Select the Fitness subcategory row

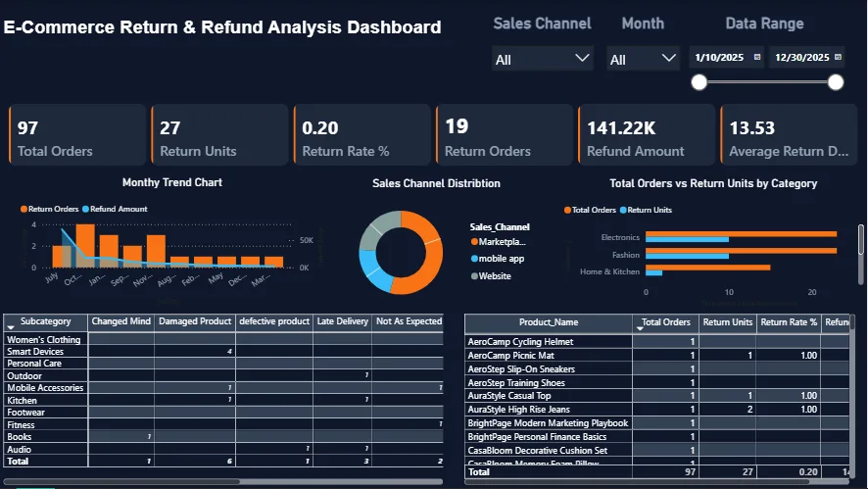(x=223, y=424)
